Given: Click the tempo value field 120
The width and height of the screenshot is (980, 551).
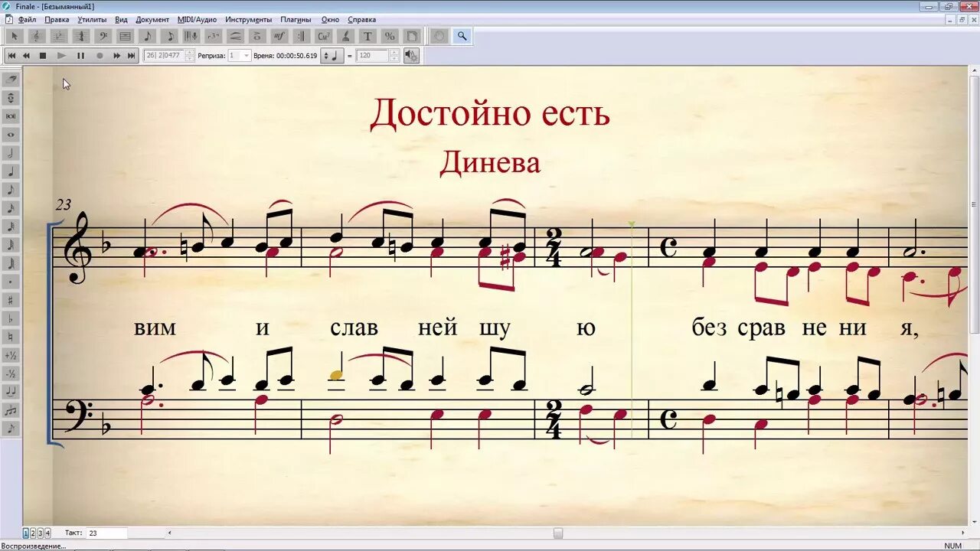Looking at the screenshot, I should pos(372,56).
